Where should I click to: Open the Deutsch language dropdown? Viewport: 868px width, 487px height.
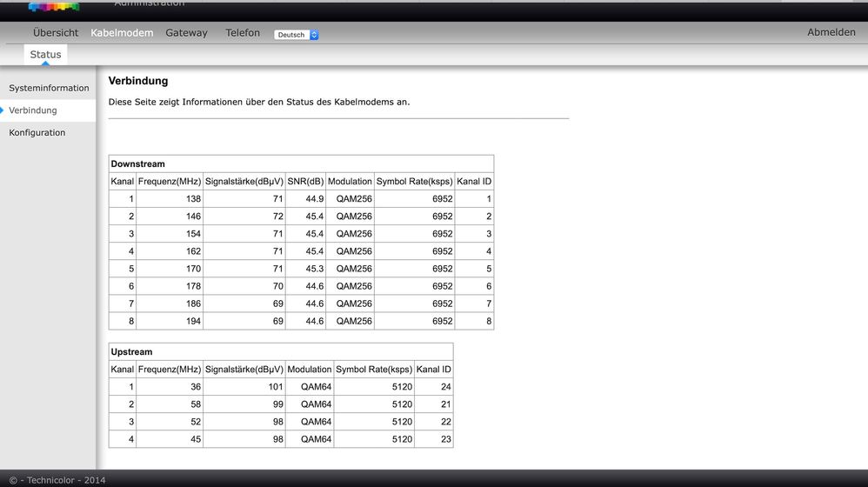297,34
